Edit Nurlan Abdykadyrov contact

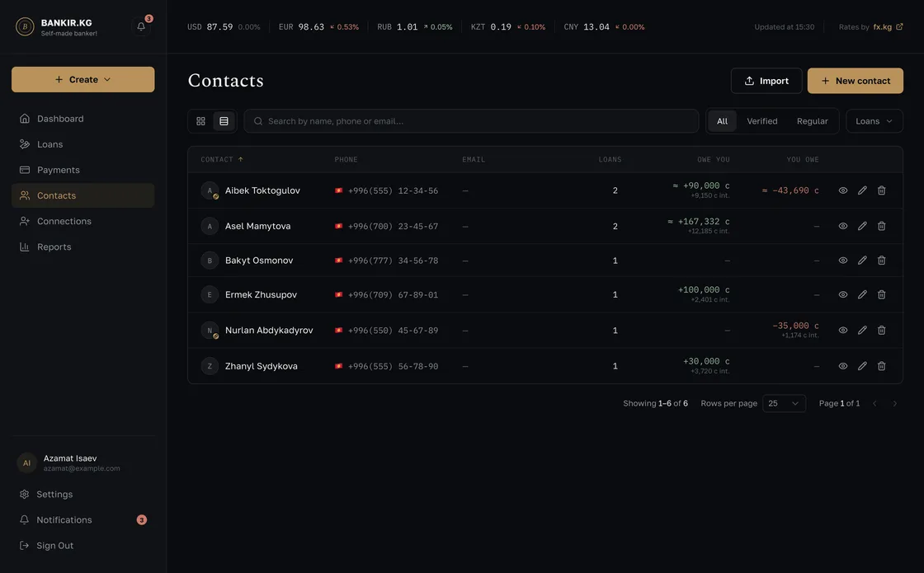862,331
